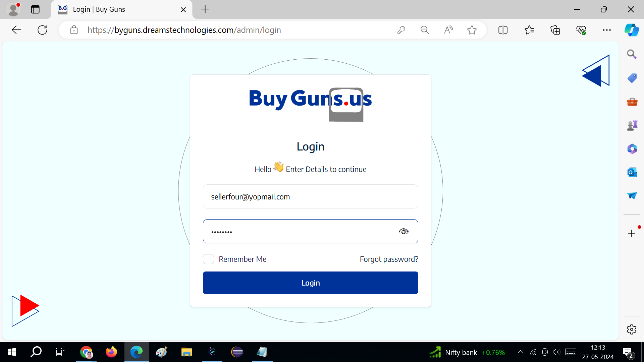Open the network Wi-Fi tray icon
Image resolution: width=644 pixels, height=362 pixels.
coord(533,352)
